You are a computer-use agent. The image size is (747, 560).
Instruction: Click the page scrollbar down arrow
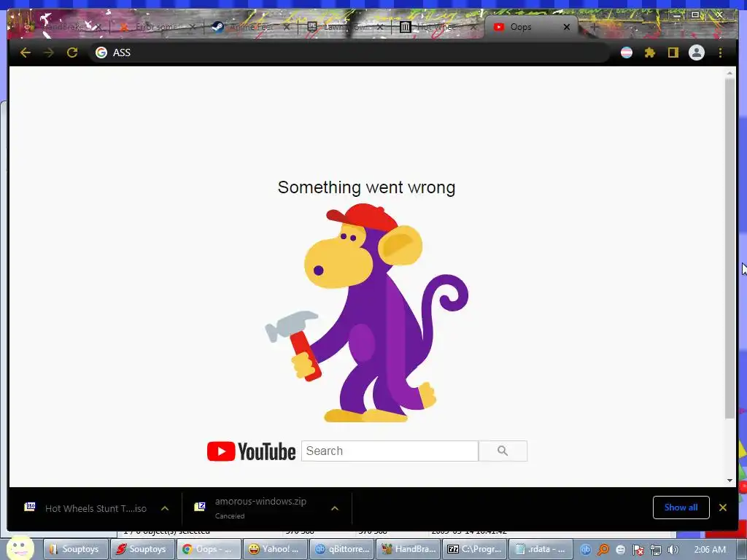click(x=729, y=481)
